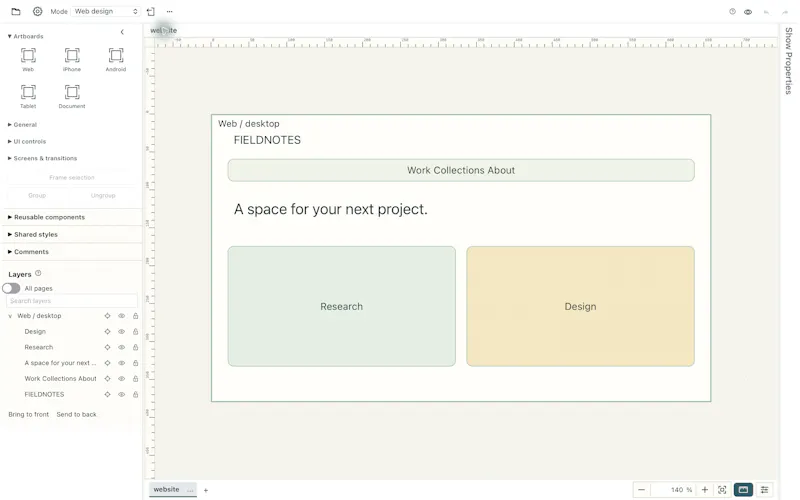This screenshot has width=800, height=500.
Task: Collapse the Artboards section
Action: [26, 36]
